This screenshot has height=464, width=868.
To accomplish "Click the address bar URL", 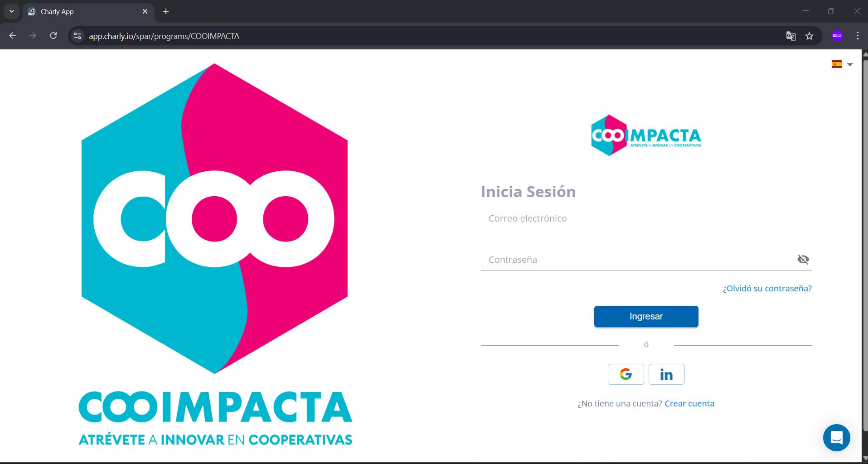I will point(164,36).
